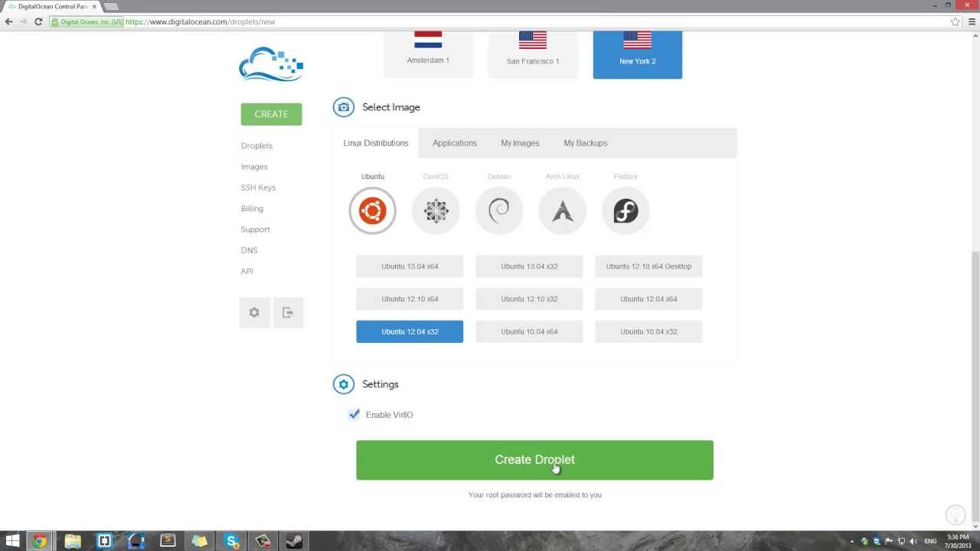Reload the page with refresh icon

point(38,21)
